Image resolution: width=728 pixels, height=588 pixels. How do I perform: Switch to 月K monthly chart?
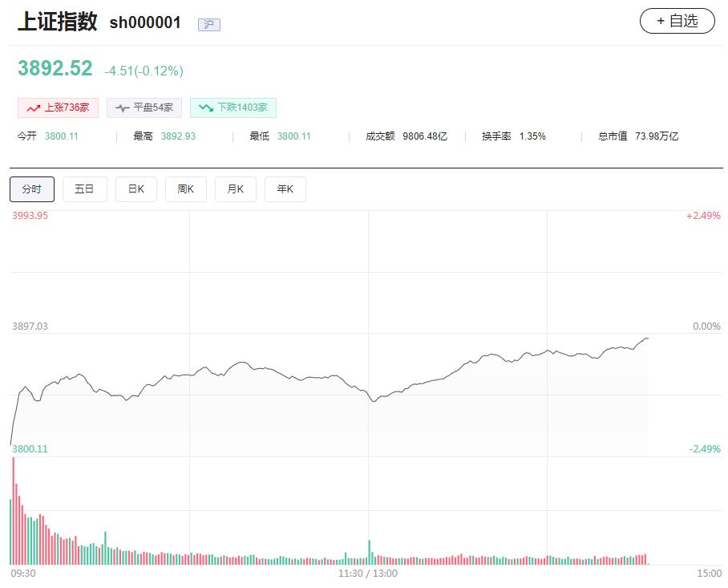click(236, 189)
